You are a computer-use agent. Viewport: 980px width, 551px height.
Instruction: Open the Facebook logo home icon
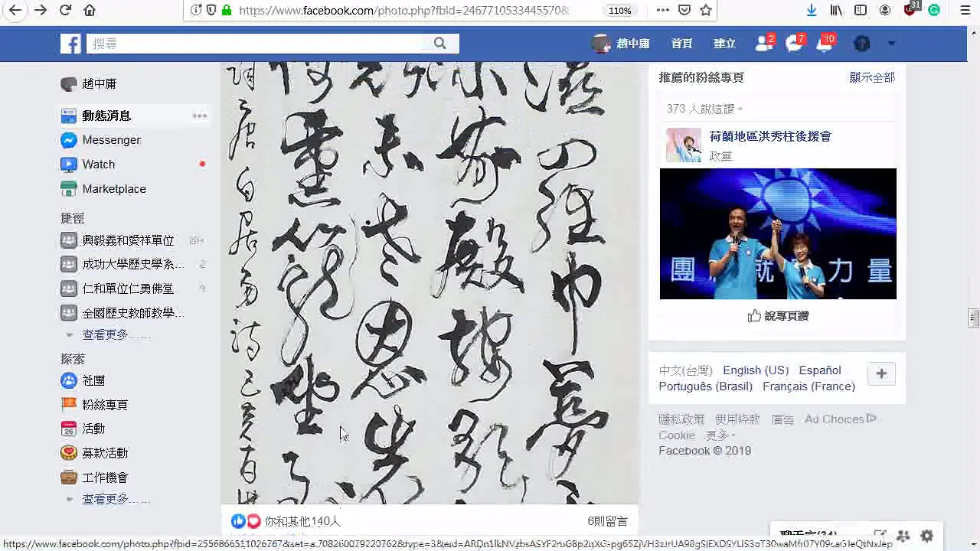click(70, 44)
